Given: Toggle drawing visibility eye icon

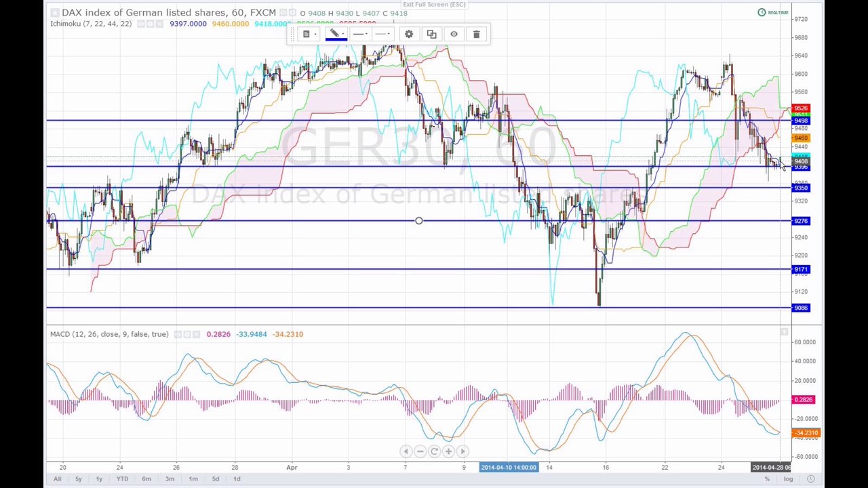Looking at the screenshot, I should [454, 34].
